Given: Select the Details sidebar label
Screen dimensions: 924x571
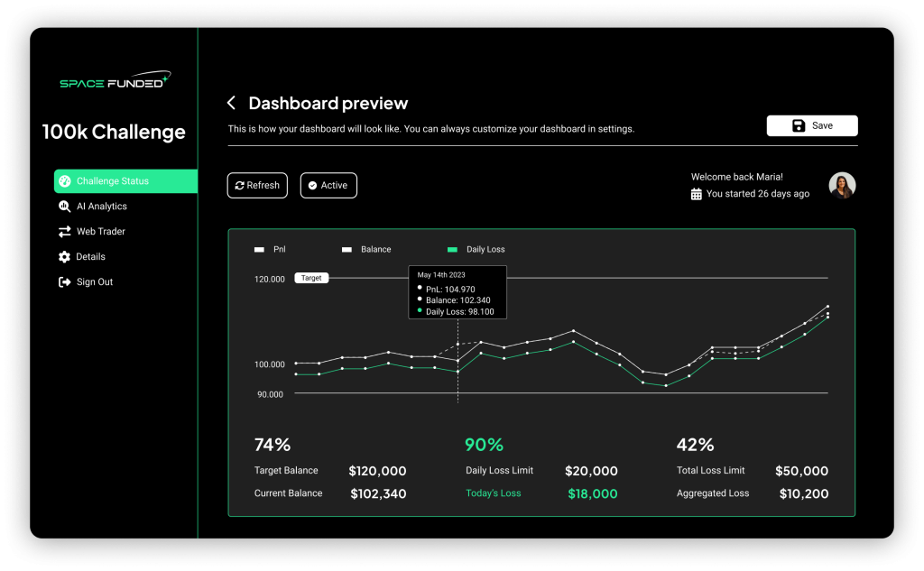Looking at the screenshot, I should tap(90, 257).
